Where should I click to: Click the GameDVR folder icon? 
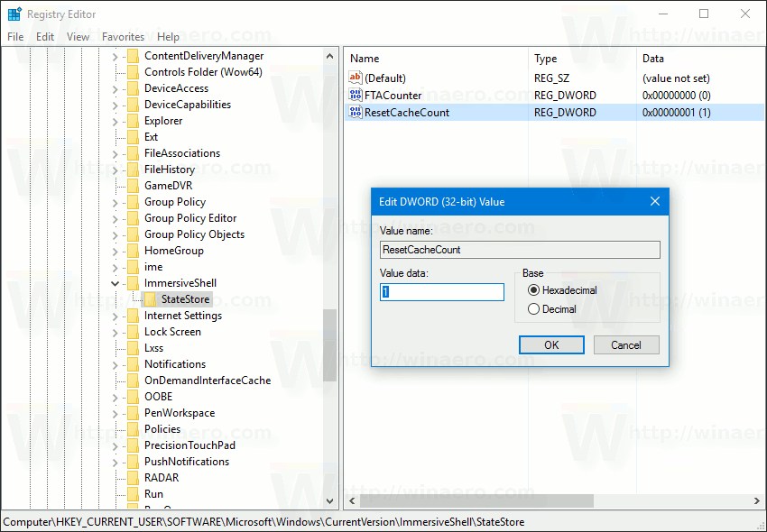(133, 186)
